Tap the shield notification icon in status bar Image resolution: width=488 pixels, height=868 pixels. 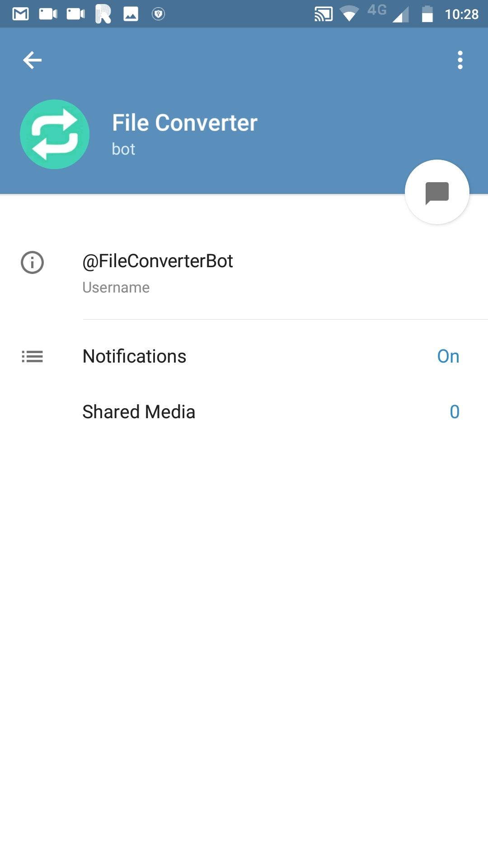pyautogui.click(x=158, y=14)
